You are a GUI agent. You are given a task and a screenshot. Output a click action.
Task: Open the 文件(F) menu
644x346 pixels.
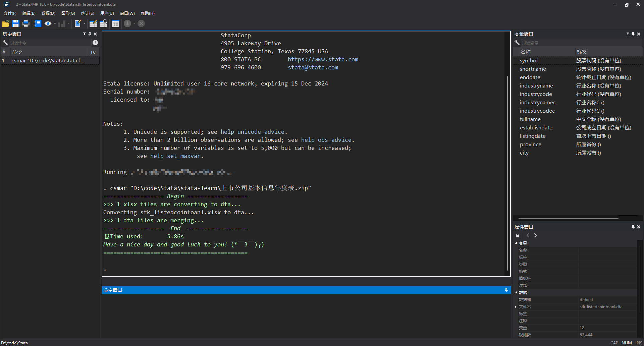click(10, 13)
